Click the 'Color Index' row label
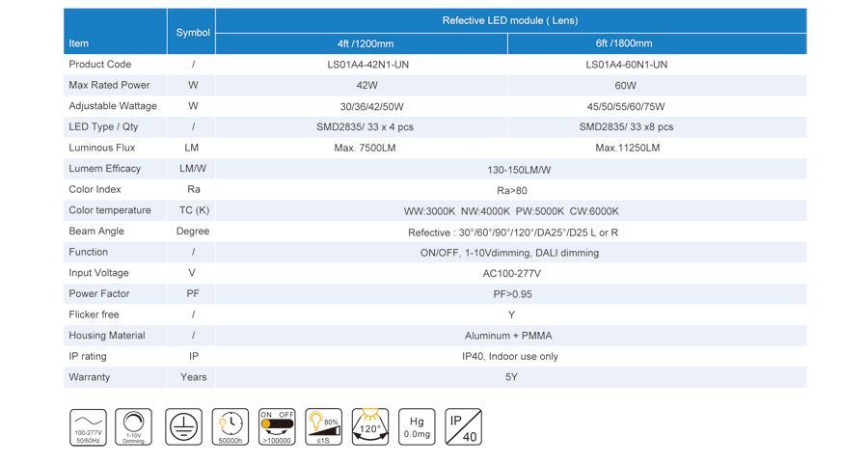 pyautogui.click(x=95, y=189)
